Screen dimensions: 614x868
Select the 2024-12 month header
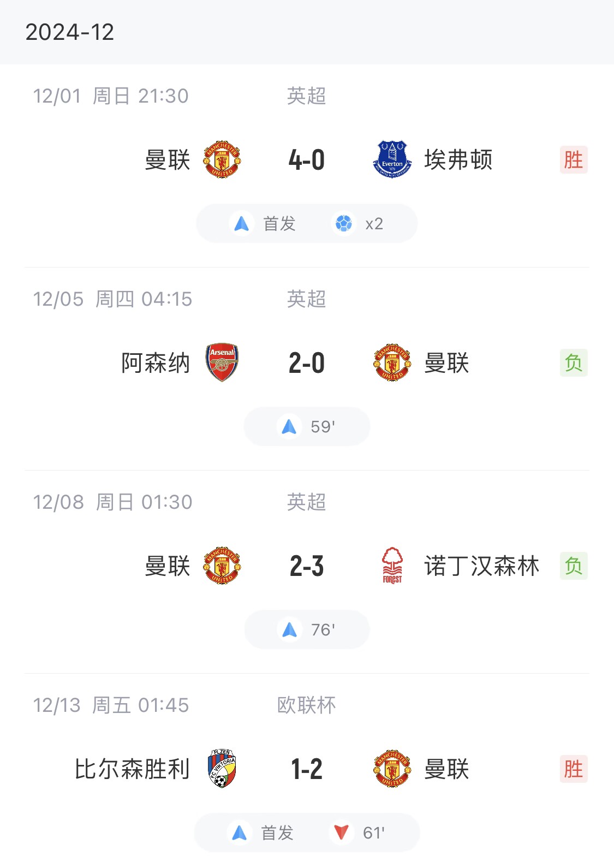pyautogui.click(x=70, y=32)
